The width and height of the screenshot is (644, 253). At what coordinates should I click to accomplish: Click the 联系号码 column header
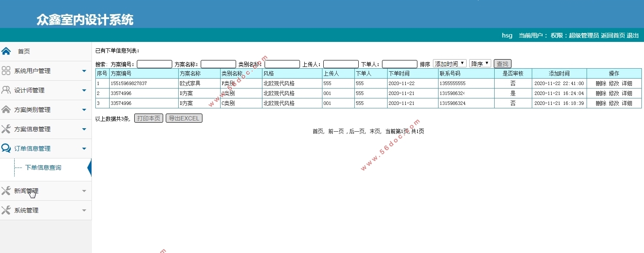(466, 73)
